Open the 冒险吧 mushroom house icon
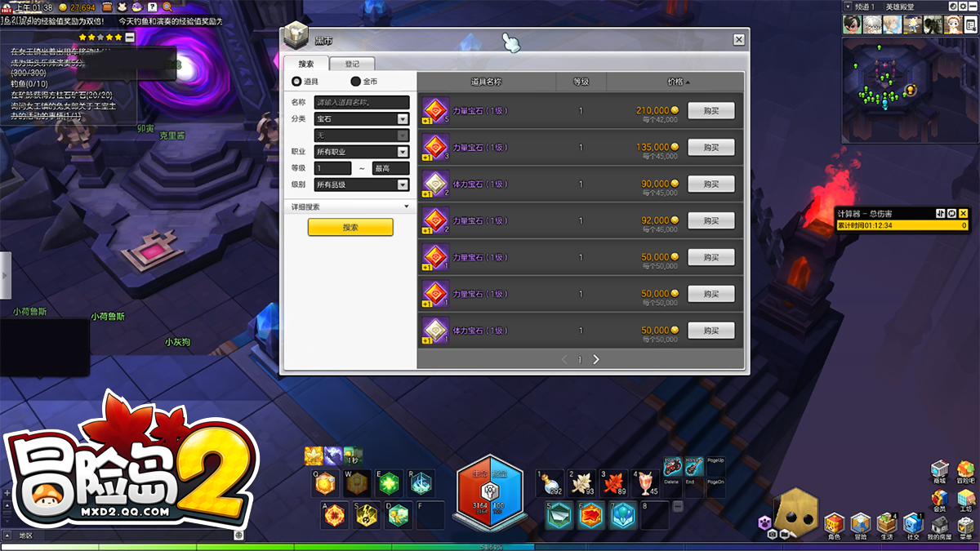980x551 pixels. (966, 470)
